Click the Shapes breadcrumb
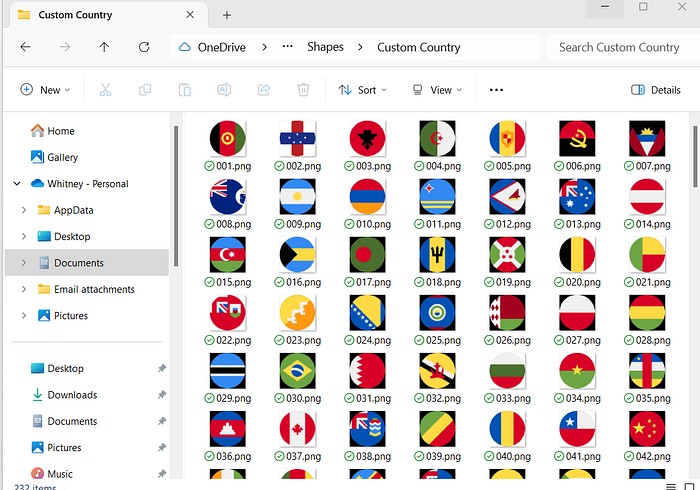 [325, 47]
